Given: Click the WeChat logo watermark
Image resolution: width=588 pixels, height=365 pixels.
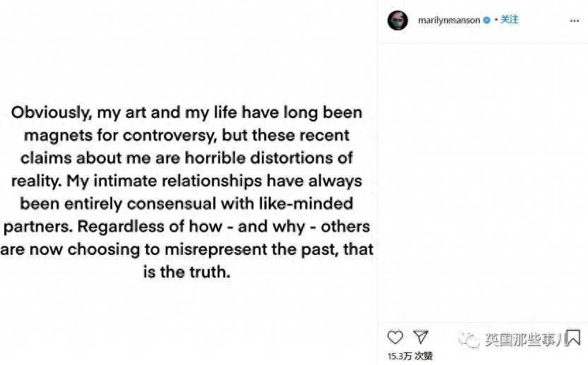Looking at the screenshot, I should [469, 341].
